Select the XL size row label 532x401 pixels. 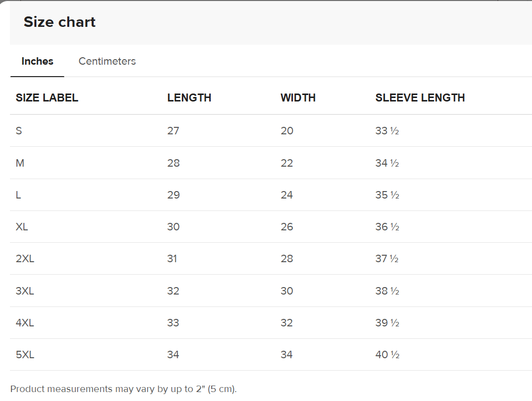(x=22, y=227)
